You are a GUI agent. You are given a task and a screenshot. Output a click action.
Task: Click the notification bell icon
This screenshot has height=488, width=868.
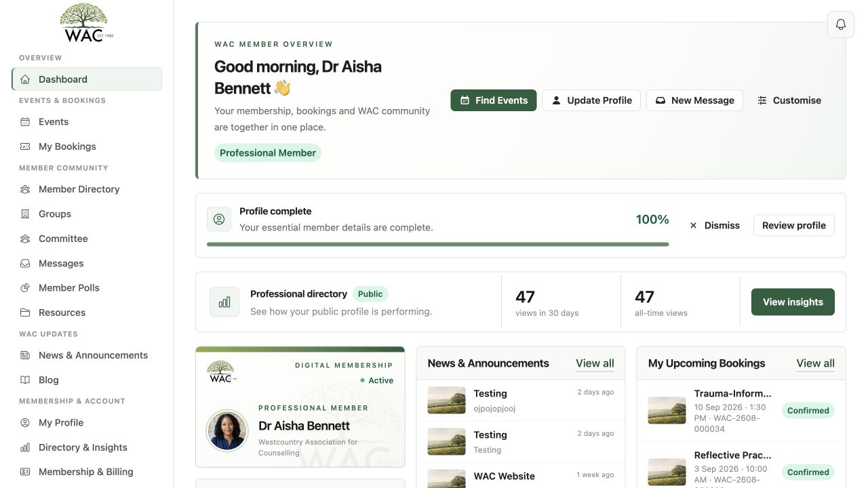tap(841, 24)
